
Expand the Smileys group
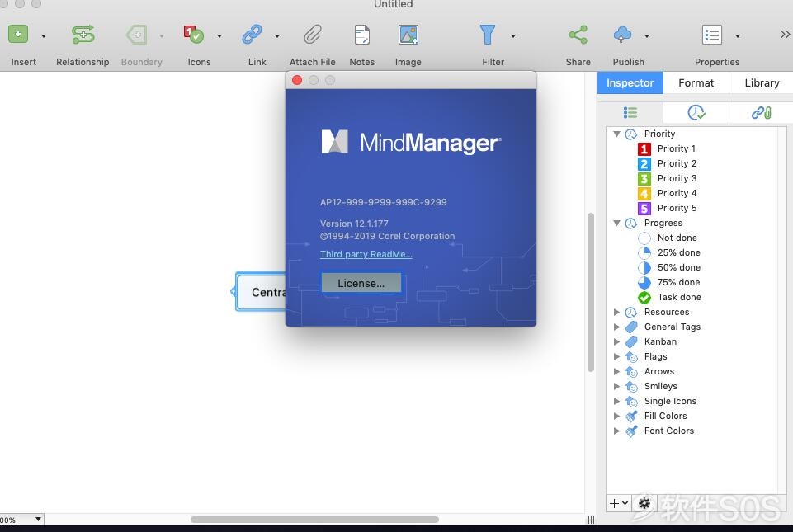point(616,386)
